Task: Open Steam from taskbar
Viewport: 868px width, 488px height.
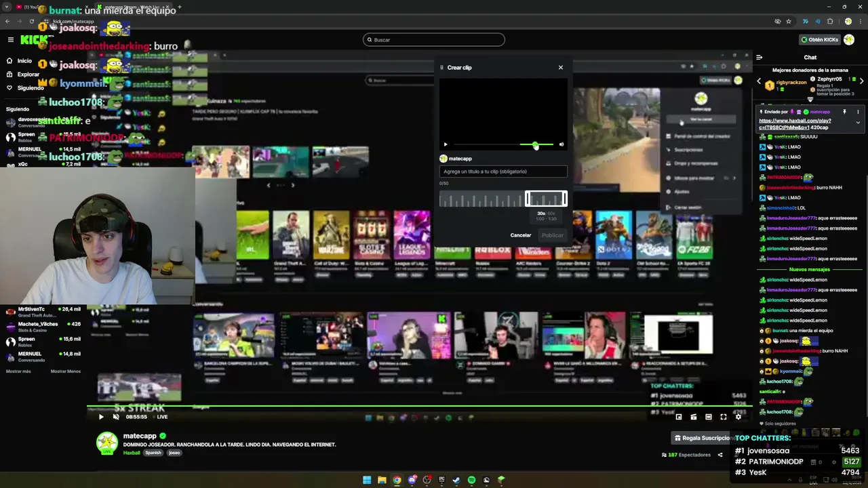Action: (x=456, y=480)
